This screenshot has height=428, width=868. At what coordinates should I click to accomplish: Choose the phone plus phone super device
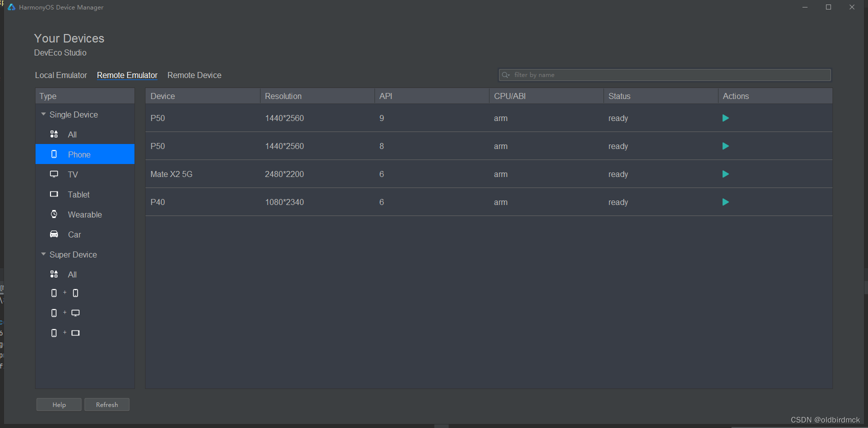tap(65, 293)
